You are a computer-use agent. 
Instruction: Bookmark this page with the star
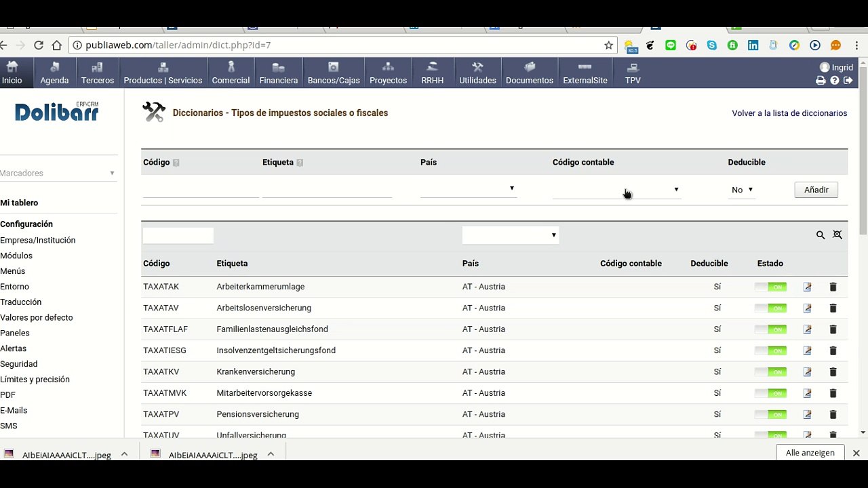pos(609,45)
